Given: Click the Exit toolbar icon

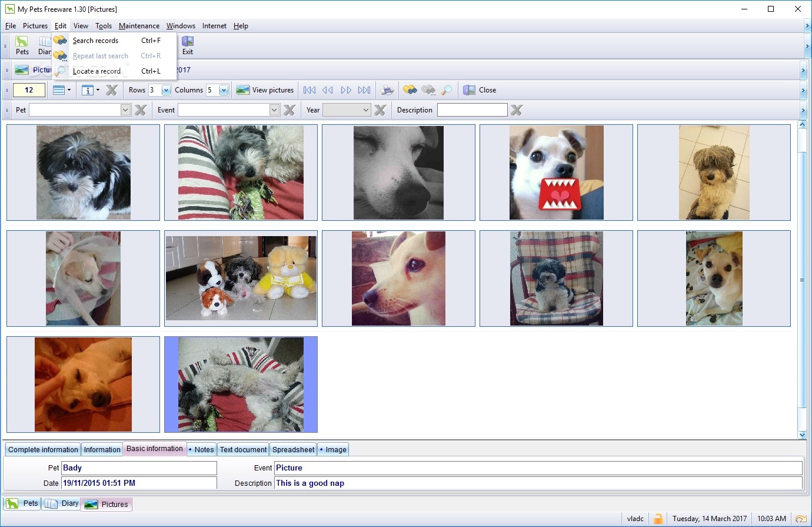Looking at the screenshot, I should pos(188,45).
